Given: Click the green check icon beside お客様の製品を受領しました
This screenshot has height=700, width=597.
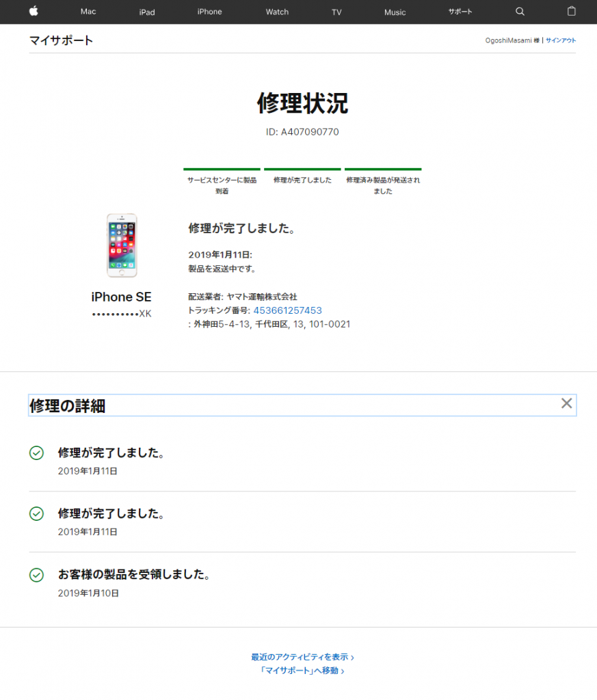Looking at the screenshot, I should pos(37,574).
